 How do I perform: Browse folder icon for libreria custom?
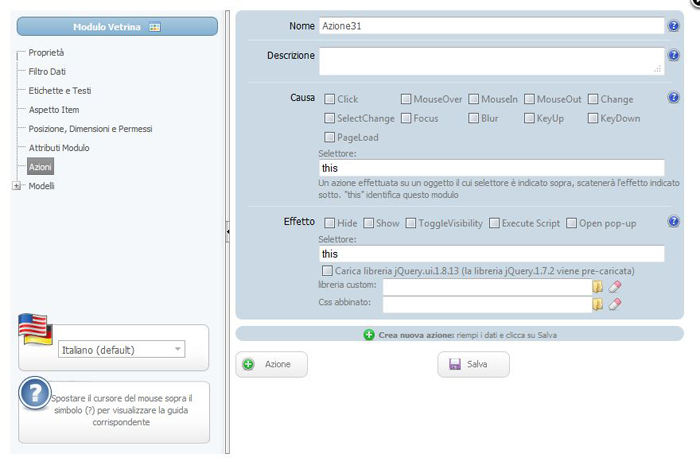point(597,286)
